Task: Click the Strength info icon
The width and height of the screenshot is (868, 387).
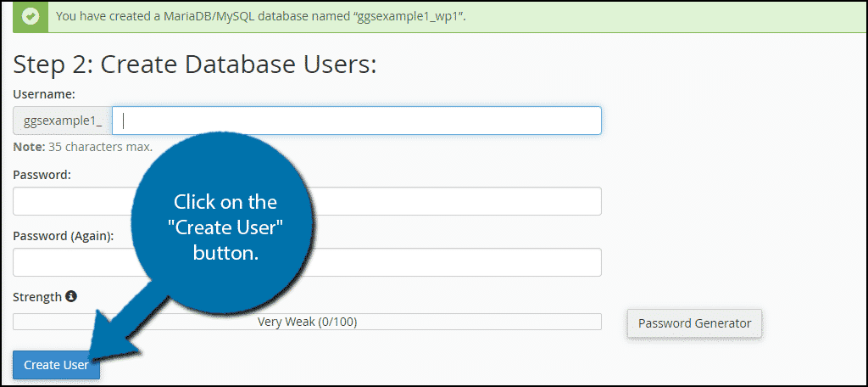Action: pyautogui.click(x=71, y=296)
